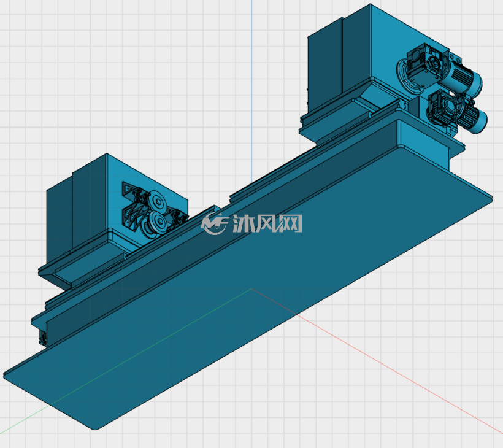The height and width of the screenshot is (448, 503).
Task: Click the MF watermark logo
Action: (214, 223)
